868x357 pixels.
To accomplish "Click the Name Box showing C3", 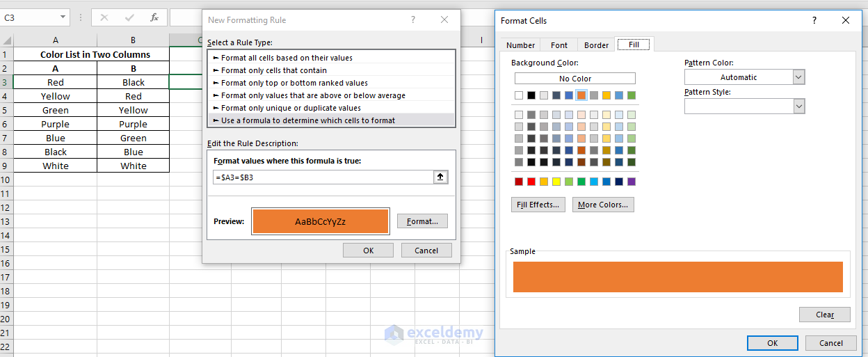I will pos(29,17).
